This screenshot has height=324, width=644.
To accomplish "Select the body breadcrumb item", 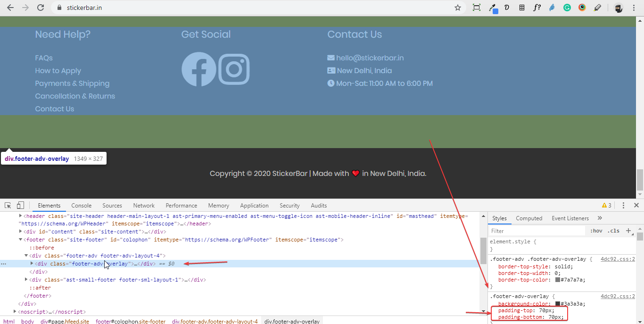I will point(28,321).
